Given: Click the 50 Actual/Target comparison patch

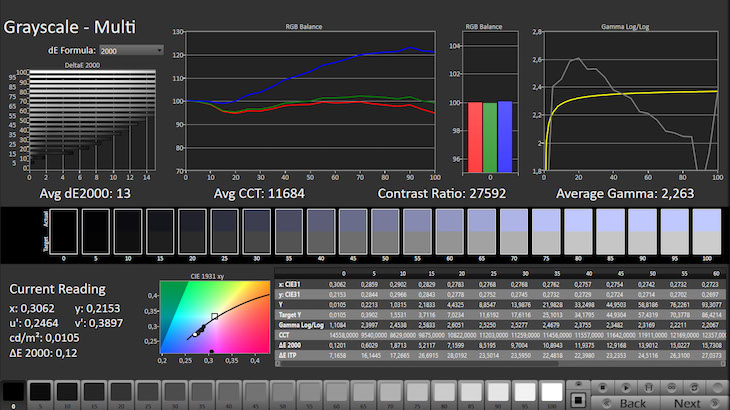Looking at the screenshot, I should (x=386, y=231).
